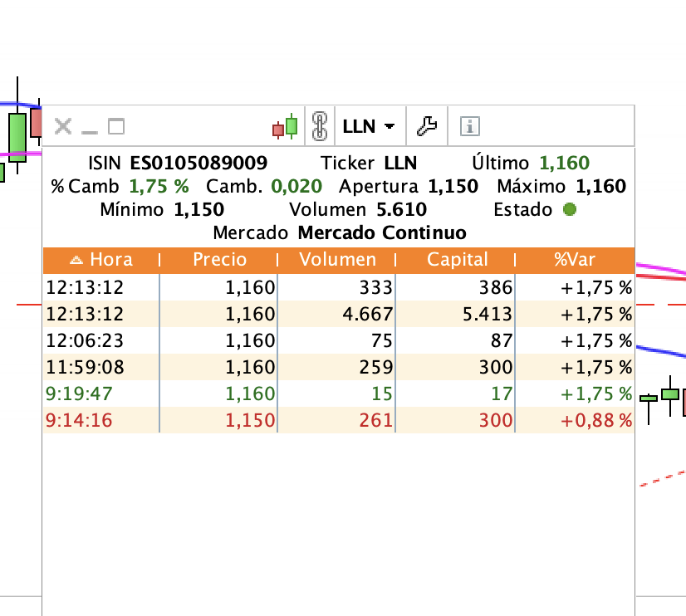Viewport: 686px width, 616px height.
Task: Click the %Var column header
Action: (x=575, y=260)
